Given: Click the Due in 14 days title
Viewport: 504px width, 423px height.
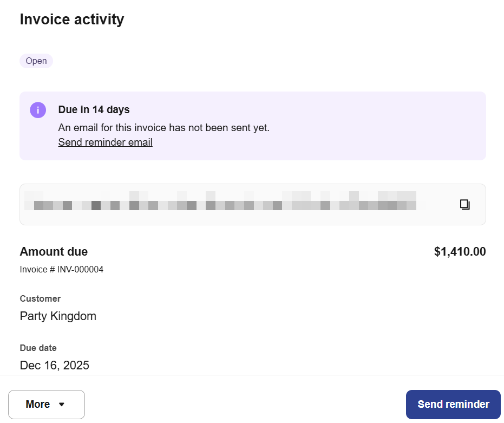Looking at the screenshot, I should (x=94, y=109).
